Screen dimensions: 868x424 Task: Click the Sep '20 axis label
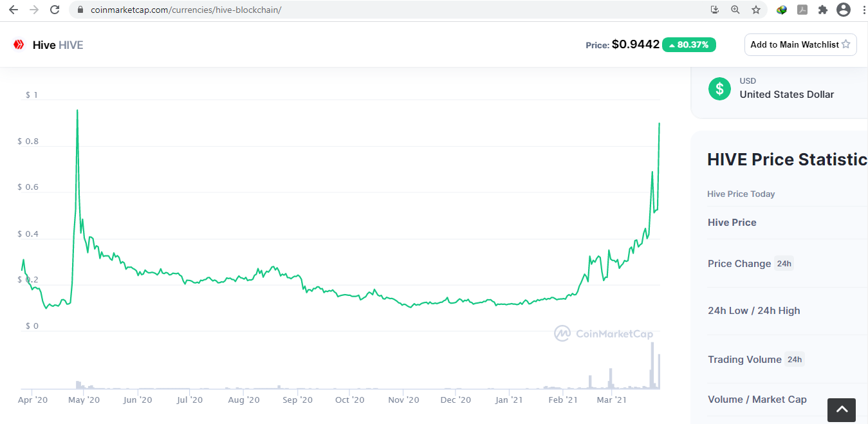297,400
